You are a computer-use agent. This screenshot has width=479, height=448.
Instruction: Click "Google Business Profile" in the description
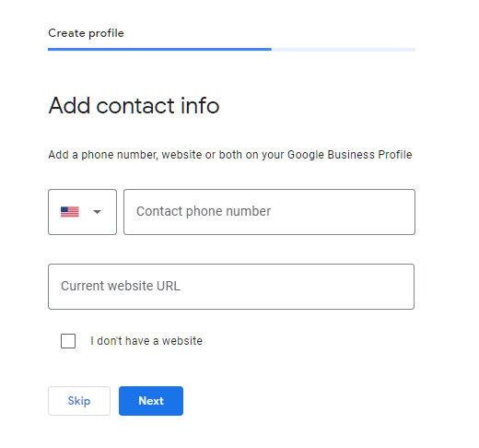pyautogui.click(x=350, y=155)
